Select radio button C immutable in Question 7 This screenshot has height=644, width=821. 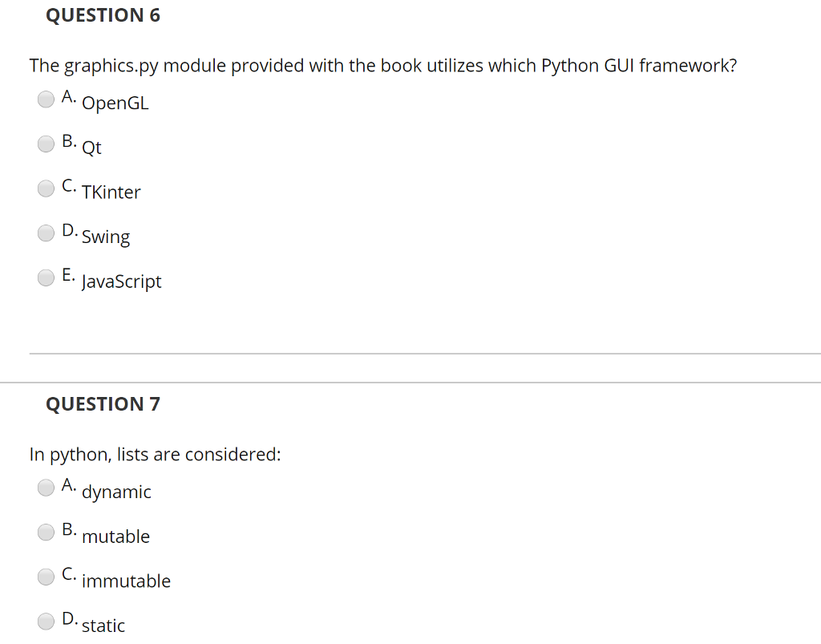46,577
